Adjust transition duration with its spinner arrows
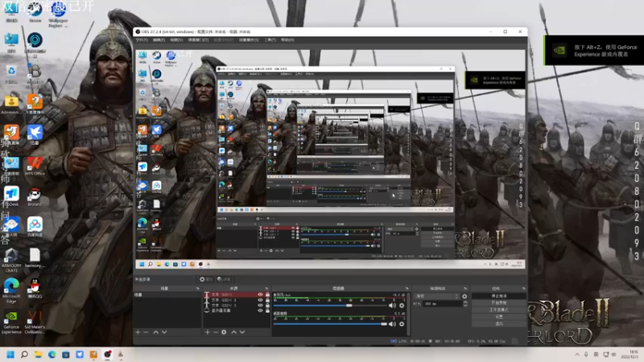The image size is (644, 362). click(x=465, y=304)
